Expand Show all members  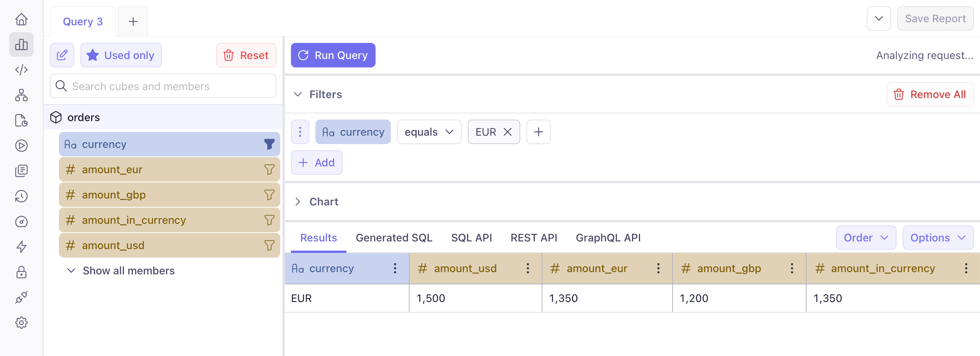point(121,271)
